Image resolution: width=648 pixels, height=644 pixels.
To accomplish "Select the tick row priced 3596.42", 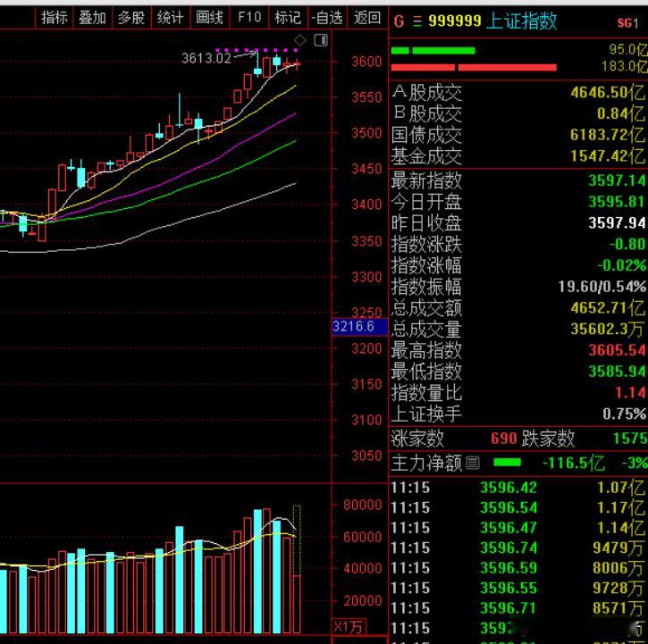I will (x=518, y=488).
